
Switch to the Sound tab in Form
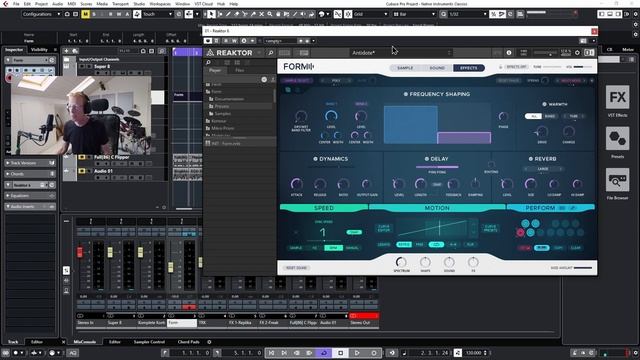pyautogui.click(x=437, y=68)
